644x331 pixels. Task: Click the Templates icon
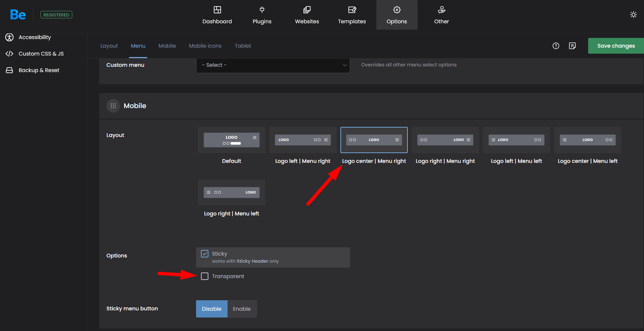(352, 10)
